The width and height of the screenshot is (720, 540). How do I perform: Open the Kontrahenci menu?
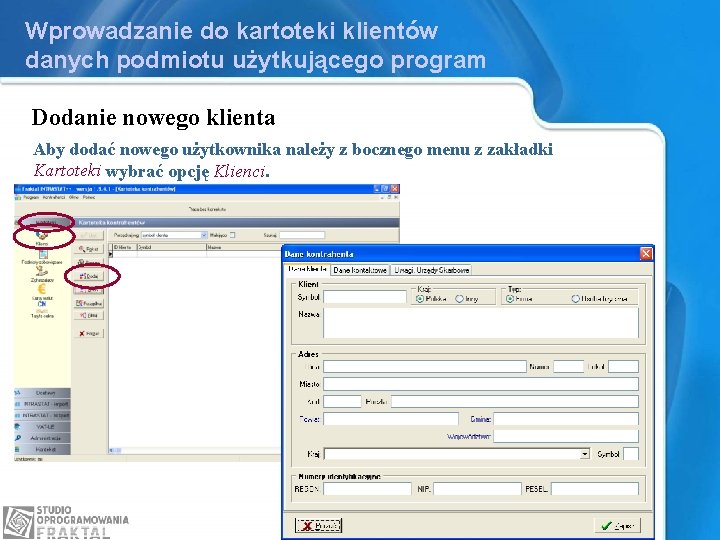pyautogui.click(x=54, y=197)
